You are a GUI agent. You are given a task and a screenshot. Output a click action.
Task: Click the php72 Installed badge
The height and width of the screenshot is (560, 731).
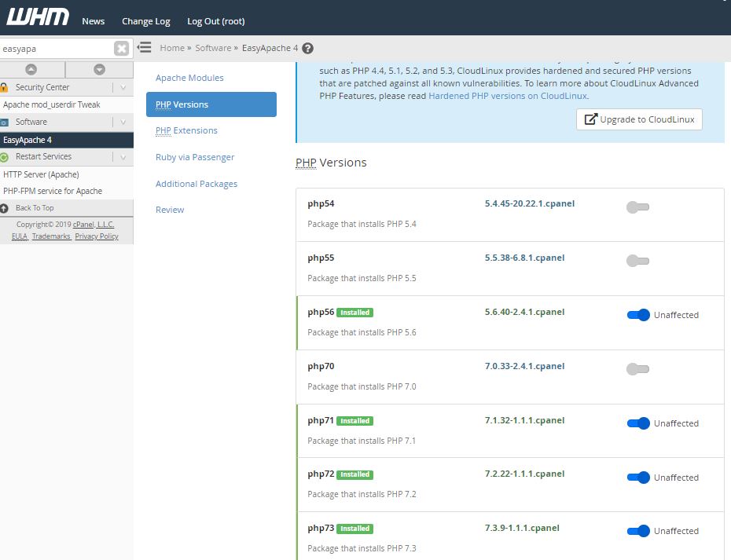[x=354, y=474]
